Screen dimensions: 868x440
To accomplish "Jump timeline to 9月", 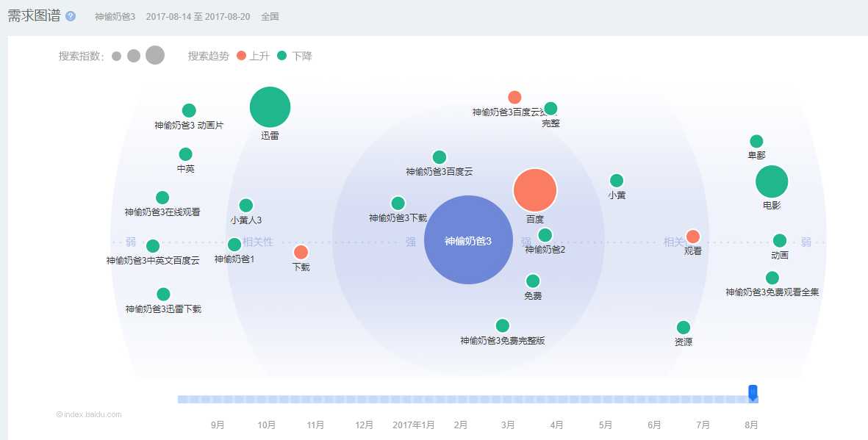I will (218, 425).
